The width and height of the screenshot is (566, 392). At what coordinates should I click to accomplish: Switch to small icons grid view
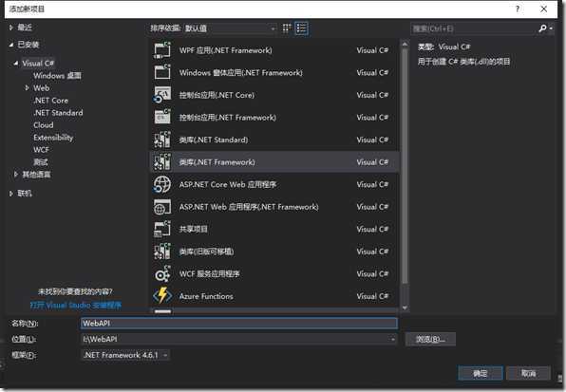point(287,28)
